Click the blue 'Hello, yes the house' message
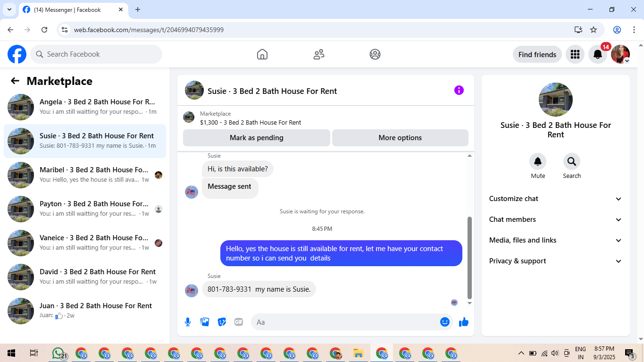The width and height of the screenshot is (644, 362). pyautogui.click(x=341, y=253)
